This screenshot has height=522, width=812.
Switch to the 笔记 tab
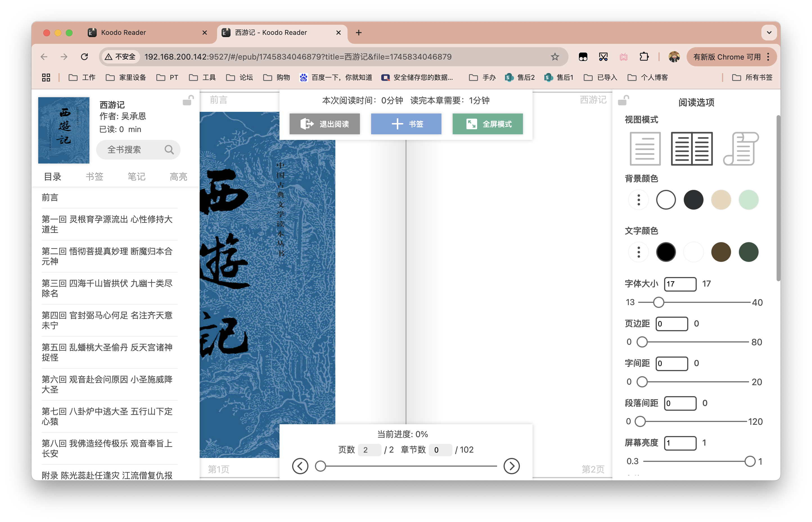[136, 177]
